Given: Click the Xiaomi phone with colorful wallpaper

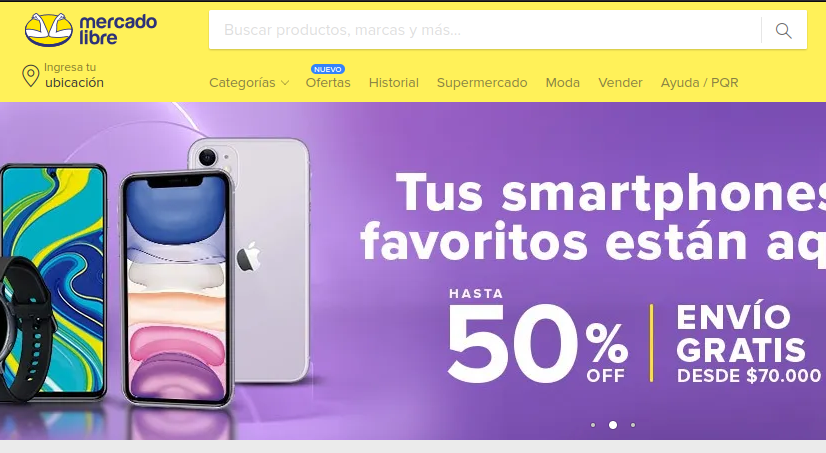Looking at the screenshot, I should (53, 279).
